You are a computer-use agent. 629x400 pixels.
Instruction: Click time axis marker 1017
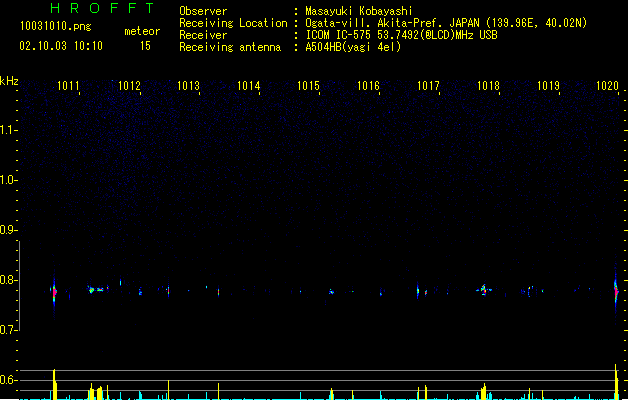[x=428, y=86]
